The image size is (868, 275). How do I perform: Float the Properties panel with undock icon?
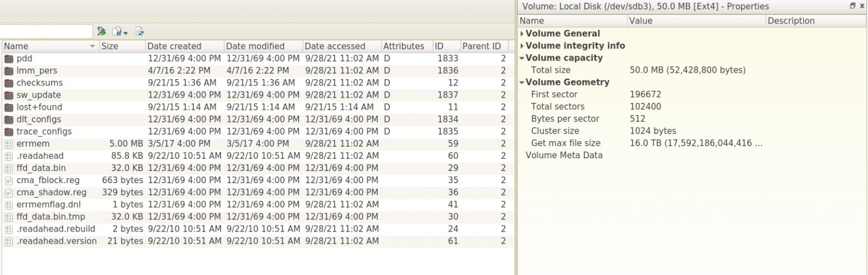tap(852, 6)
